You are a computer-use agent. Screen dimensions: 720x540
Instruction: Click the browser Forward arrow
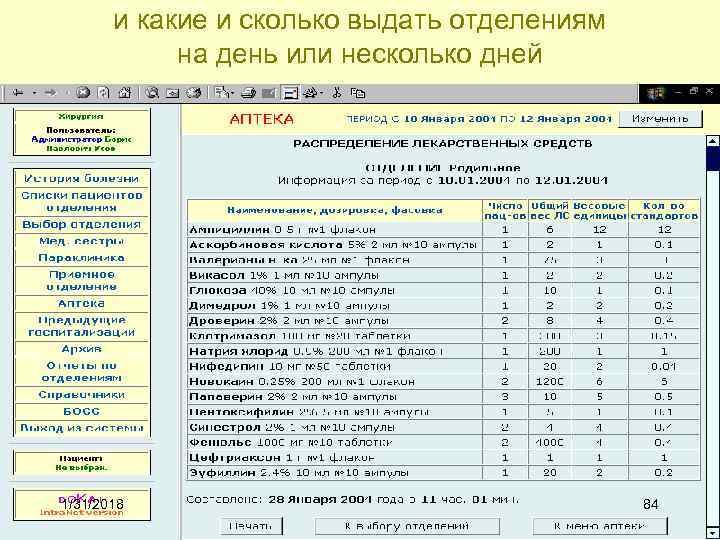50,93
